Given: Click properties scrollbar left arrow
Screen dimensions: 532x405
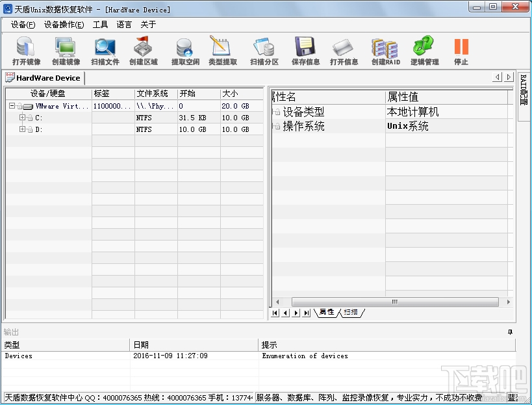Looking at the screenshot, I should point(277,302).
